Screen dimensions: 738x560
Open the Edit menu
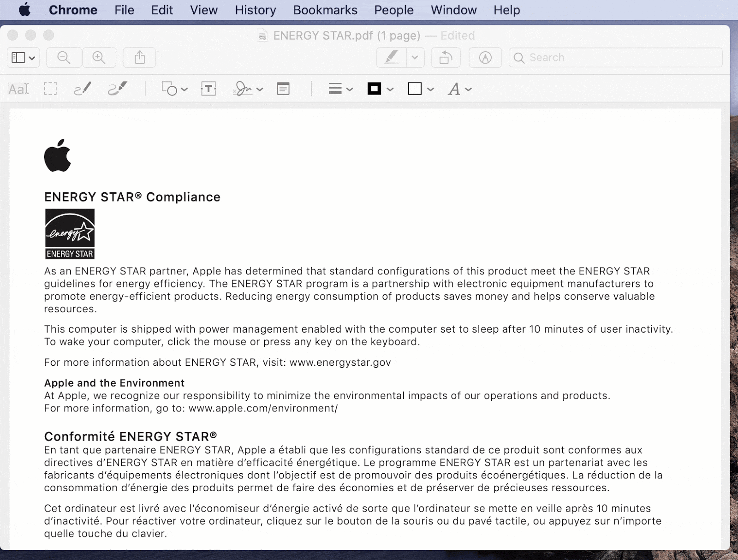(162, 10)
